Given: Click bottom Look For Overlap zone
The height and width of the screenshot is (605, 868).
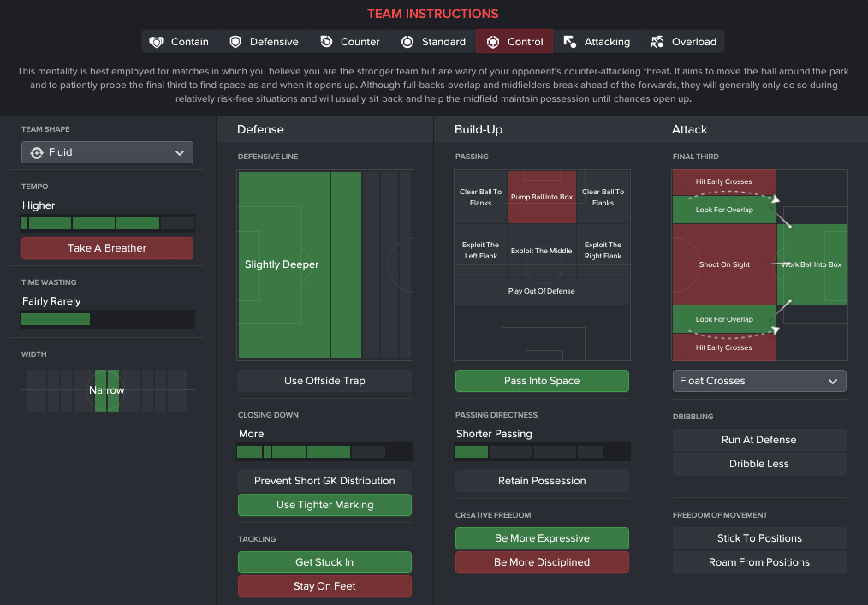Looking at the screenshot, I should pos(724,319).
